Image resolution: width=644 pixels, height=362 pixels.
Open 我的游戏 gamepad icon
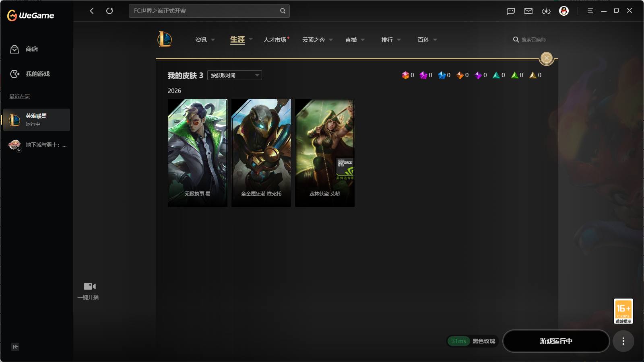14,74
